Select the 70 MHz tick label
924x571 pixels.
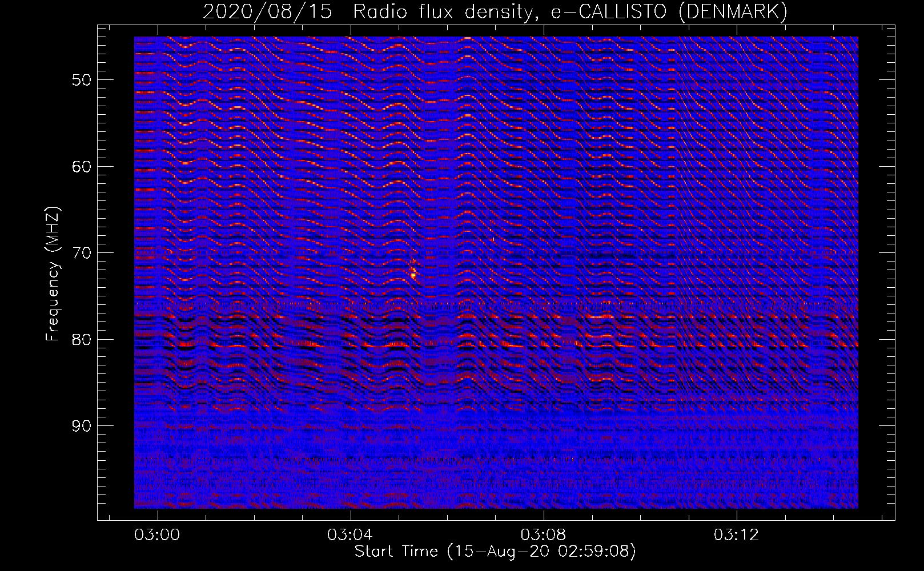[81, 253]
